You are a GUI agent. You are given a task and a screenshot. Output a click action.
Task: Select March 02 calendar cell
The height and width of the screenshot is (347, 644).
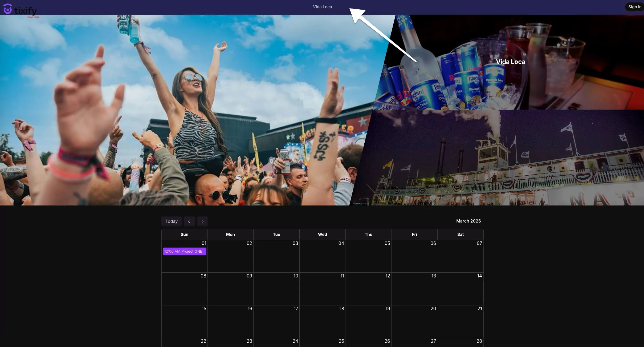click(x=230, y=256)
